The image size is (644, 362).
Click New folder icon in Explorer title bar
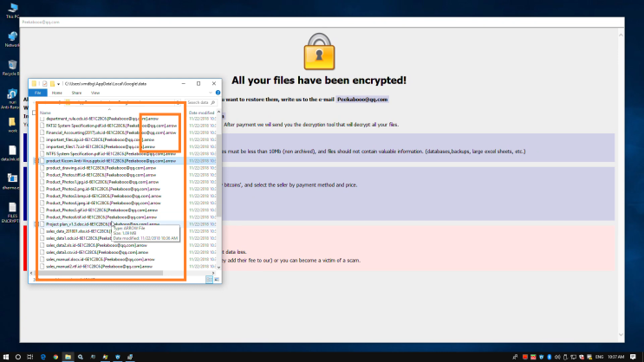click(x=52, y=84)
